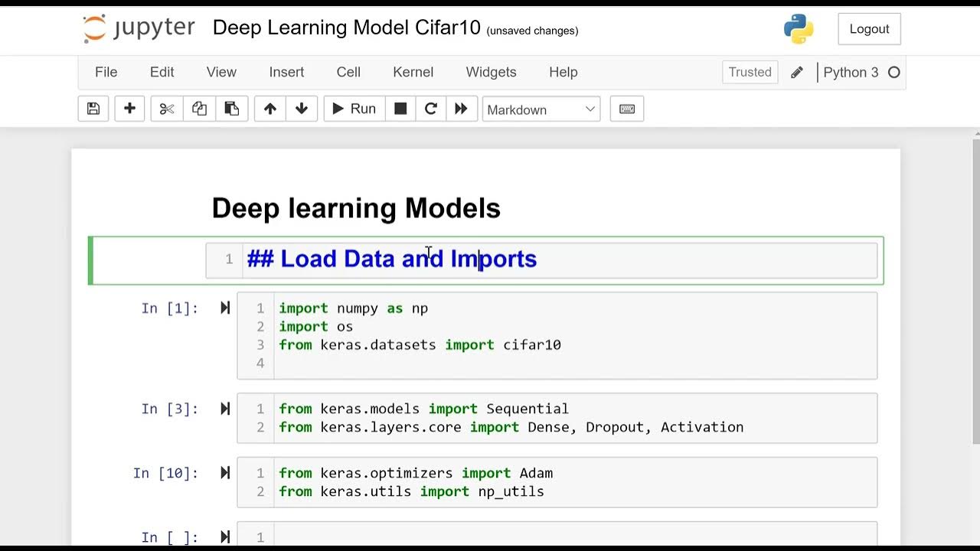Click into the Load Data and Imports markdown editor
980x551 pixels.
click(541, 260)
